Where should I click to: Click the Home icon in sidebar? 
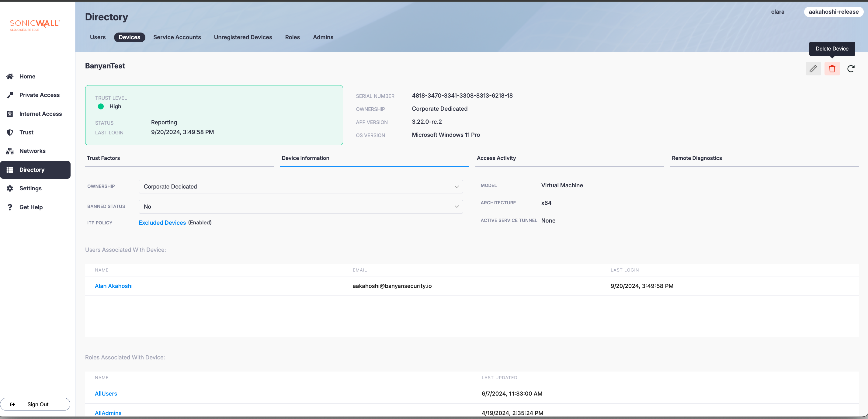coord(10,76)
